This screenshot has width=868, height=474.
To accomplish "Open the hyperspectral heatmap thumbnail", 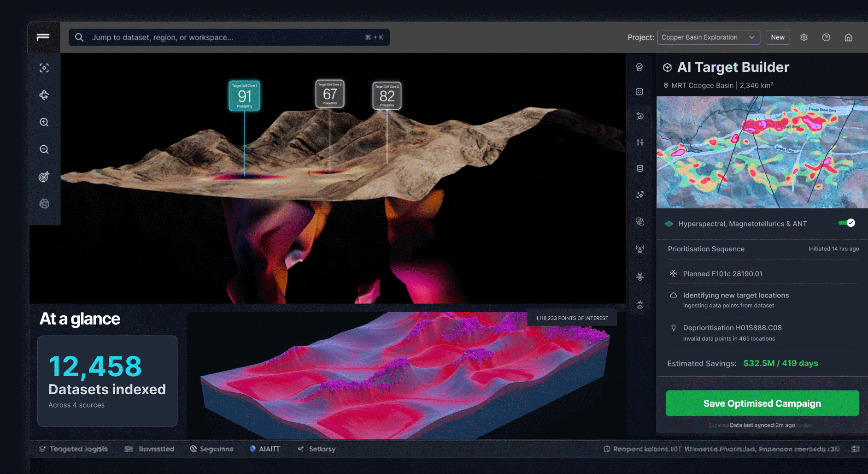I will click(x=762, y=152).
